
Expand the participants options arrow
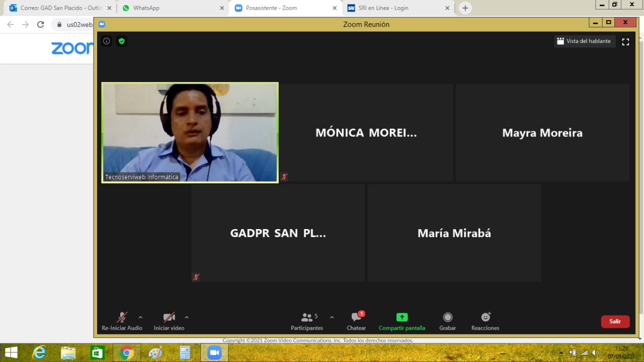332,317
